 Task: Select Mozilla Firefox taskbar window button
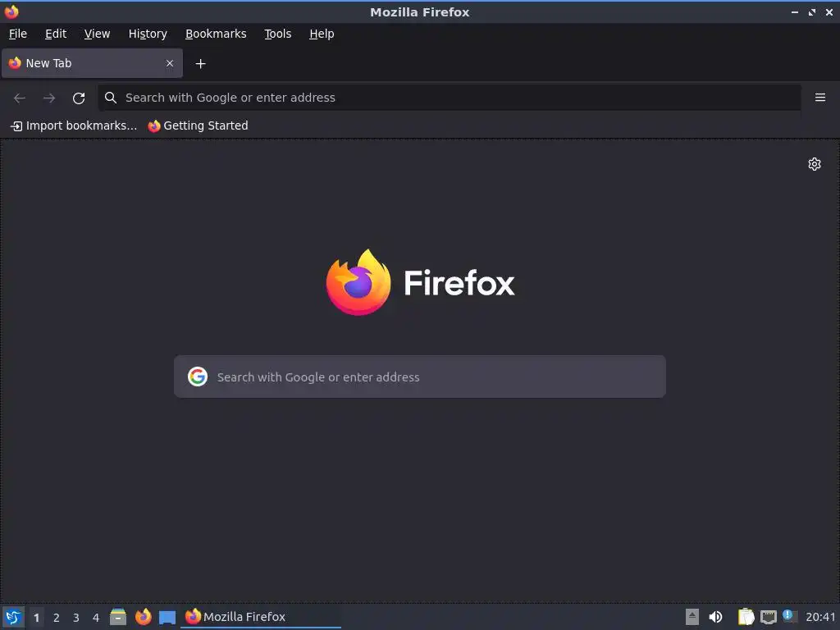pyautogui.click(x=261, y=617)
